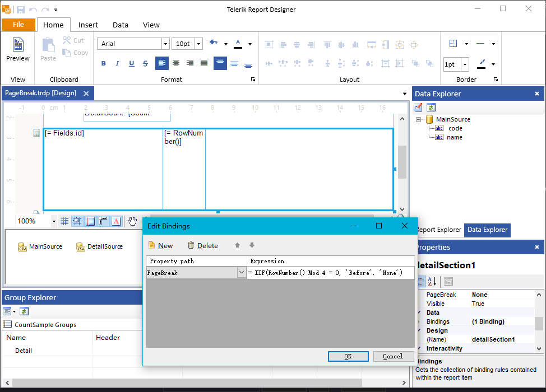Image resolution: width=546 pixels, height=392 pixels.
Task: Click the border color swatch
Action: 482,64
